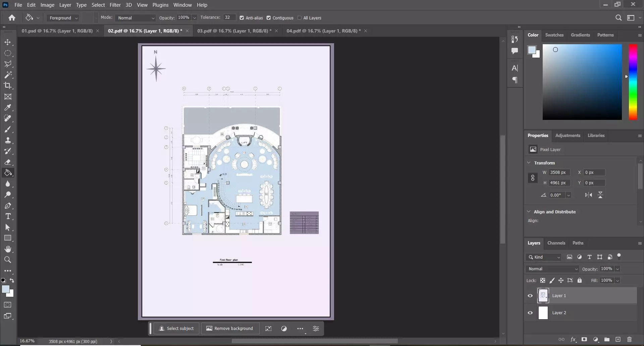Flip the layer vertically
644x346 pixels.
pos(600,195)
